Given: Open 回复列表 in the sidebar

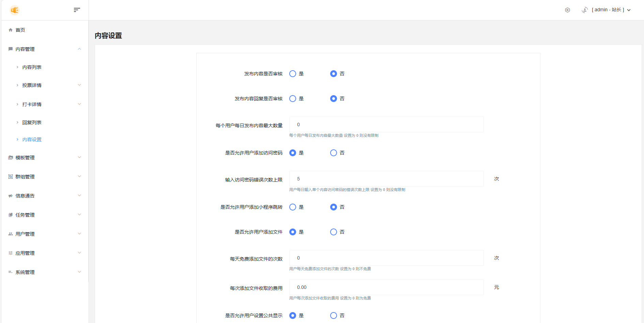Looking at the screenshot, I should (x=32, y=122).
